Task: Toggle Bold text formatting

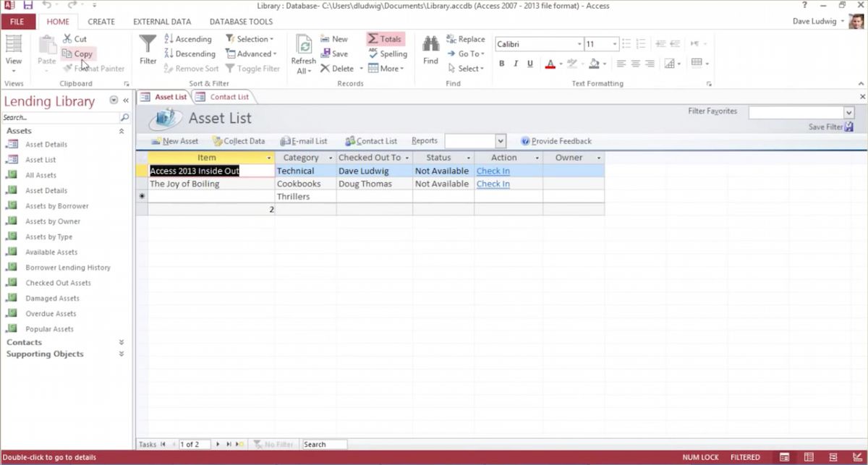Action: (501, 64)
